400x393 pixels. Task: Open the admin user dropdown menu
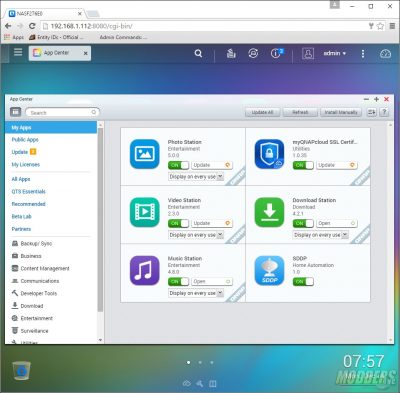pyautogui.click(x=335, y=53)
